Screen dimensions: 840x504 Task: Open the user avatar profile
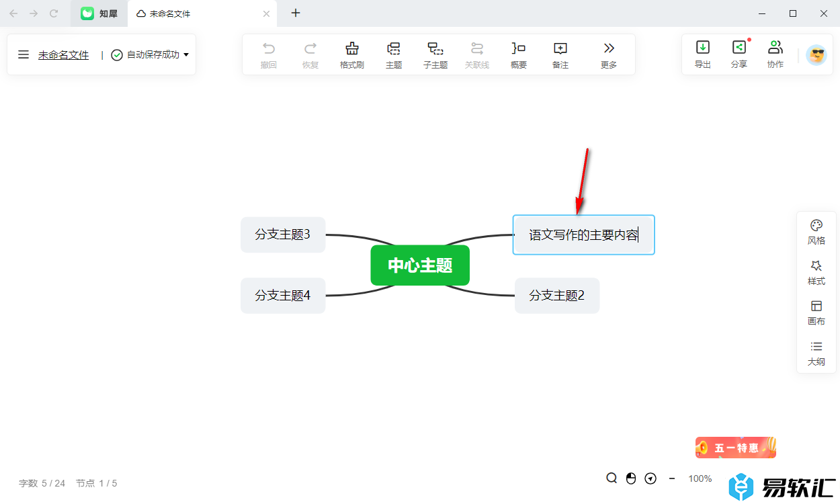coord(816,55)
